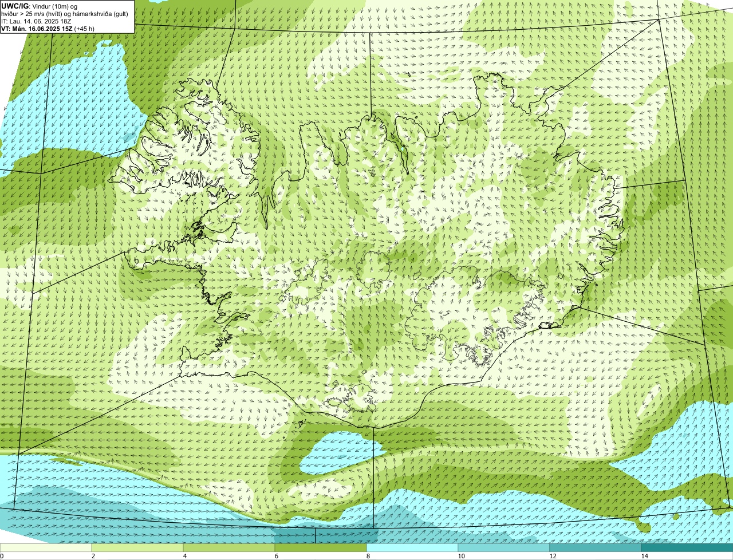Click the turquoise 10–12 legend swatch
Viewport: 733px width, 560px height.
click(504, 548)
